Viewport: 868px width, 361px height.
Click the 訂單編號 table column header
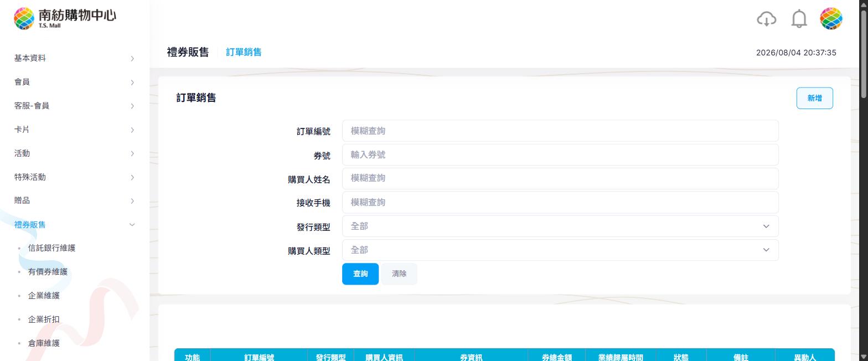pos(259,356)
